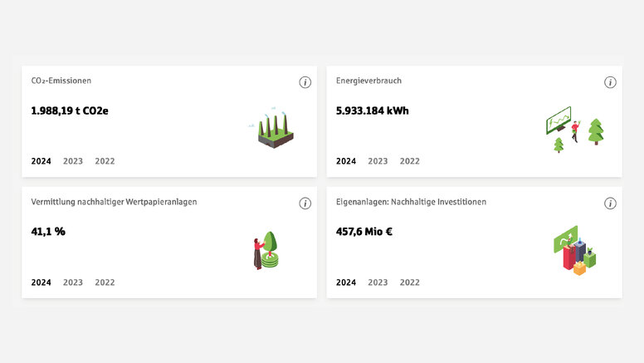
Task: Show 2022 for Wertpapieranlagen card
Action: point(105,282)
